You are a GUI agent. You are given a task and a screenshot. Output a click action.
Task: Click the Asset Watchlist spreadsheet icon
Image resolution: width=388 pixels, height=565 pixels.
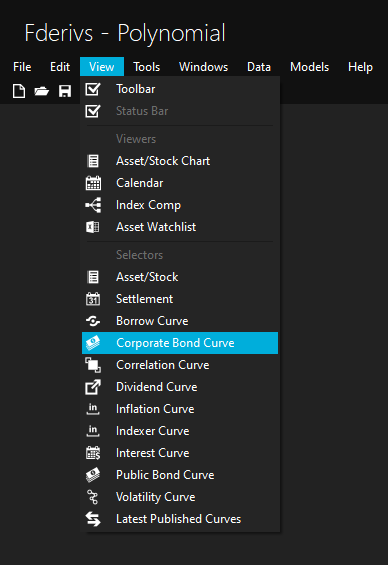click(x=93, y=227)
